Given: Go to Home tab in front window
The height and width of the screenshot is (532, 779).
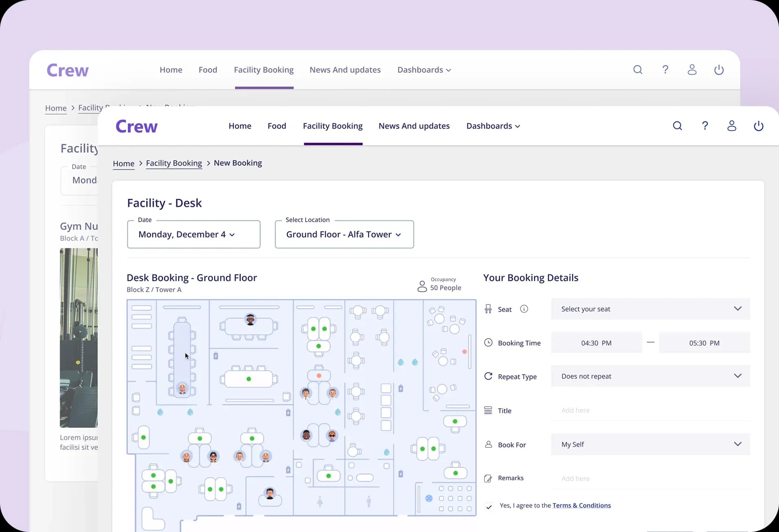Looking at the screenshot, I should coord(240,126).
